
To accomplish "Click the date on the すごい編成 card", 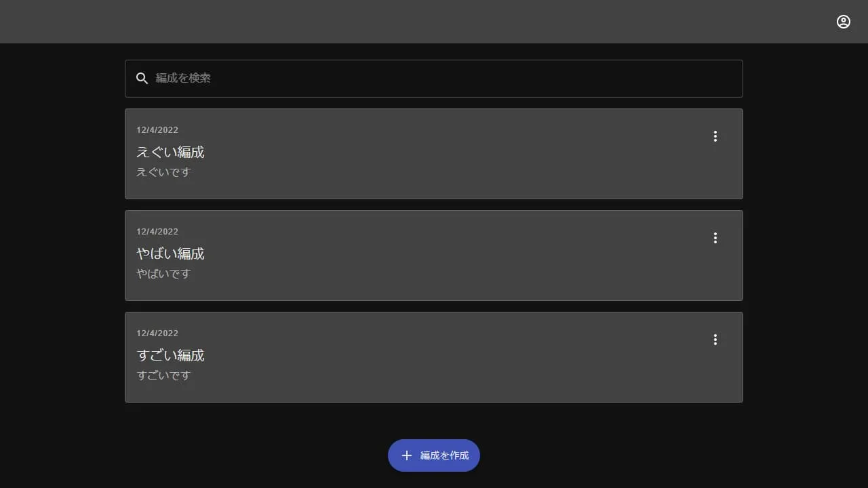I will pyautogui.click(x=157, y=333).
